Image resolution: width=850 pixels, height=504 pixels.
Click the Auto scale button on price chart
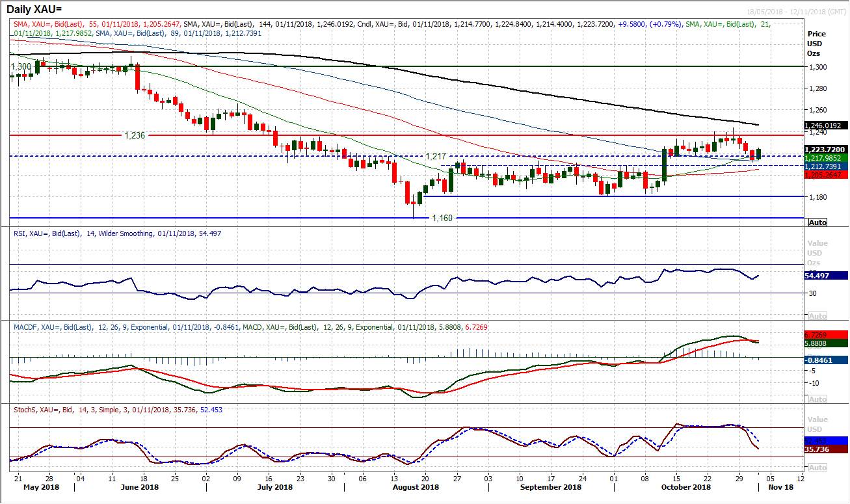[x=817, y=222]
